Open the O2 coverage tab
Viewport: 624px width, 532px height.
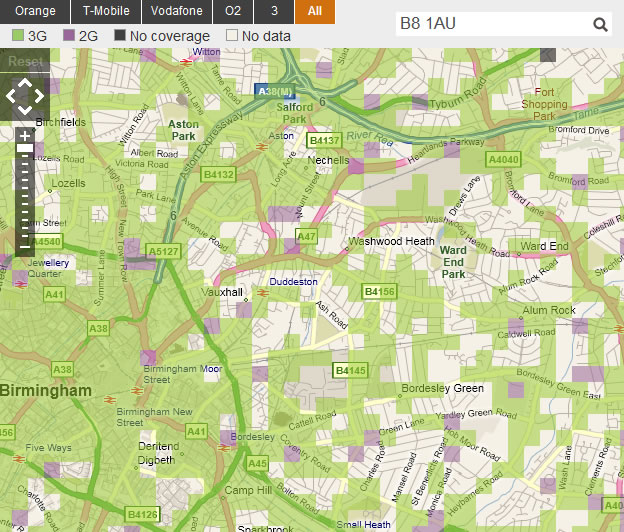click(x=233, y=11)
